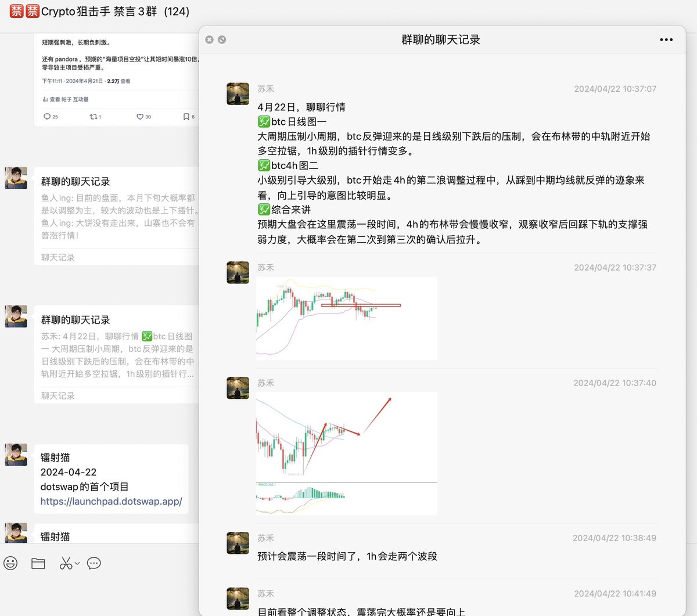
Task: Click the timestamp 2024/04/22 10:41:49
Action: [x=615, y=593]
